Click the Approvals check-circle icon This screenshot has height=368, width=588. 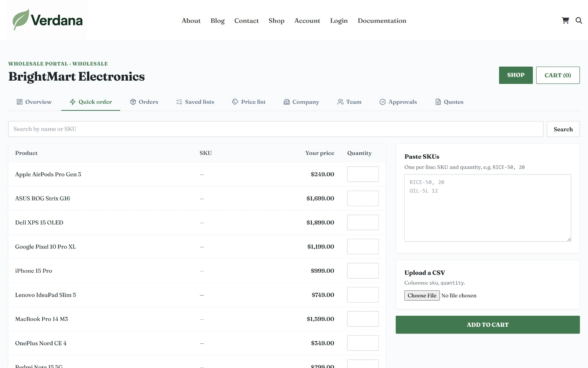383,102
